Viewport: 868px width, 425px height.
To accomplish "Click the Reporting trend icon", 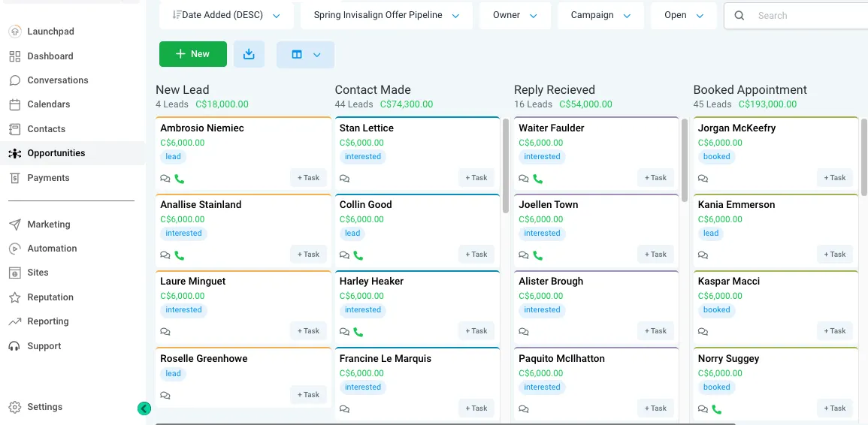I will click(x=15, y=321).
